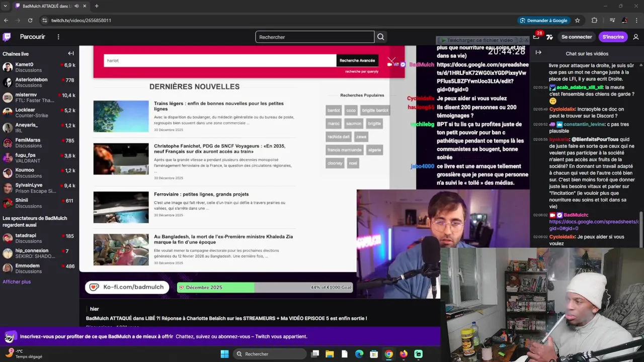Open Koumoo channel in the sidebar
This screenshot has width=644, height=362.
(39, 173)
